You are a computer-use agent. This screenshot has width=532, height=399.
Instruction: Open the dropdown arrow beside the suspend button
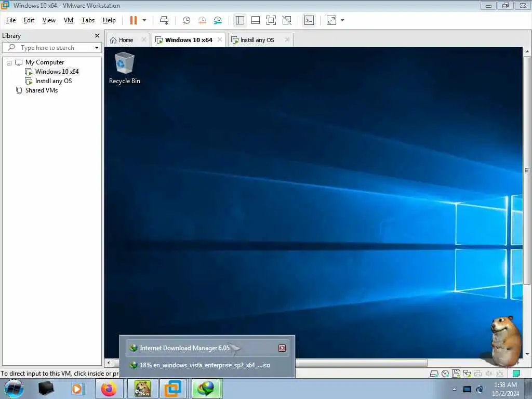144,20
